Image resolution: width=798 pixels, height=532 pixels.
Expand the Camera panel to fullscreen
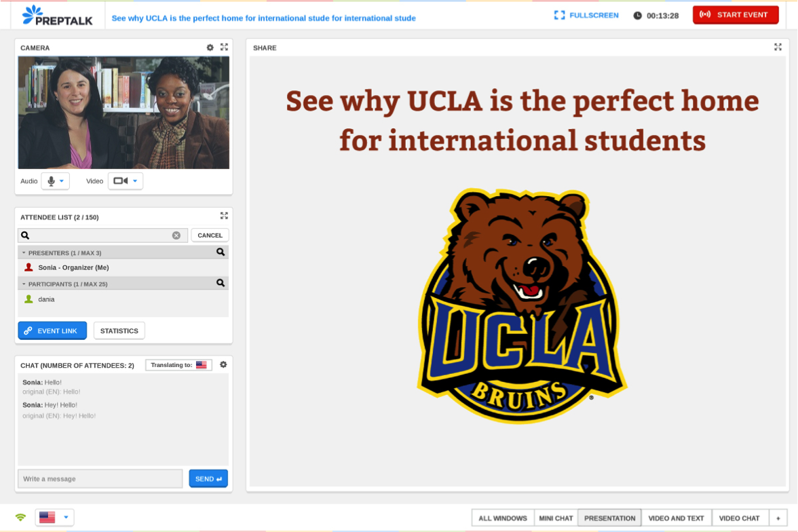click(224, 47)
